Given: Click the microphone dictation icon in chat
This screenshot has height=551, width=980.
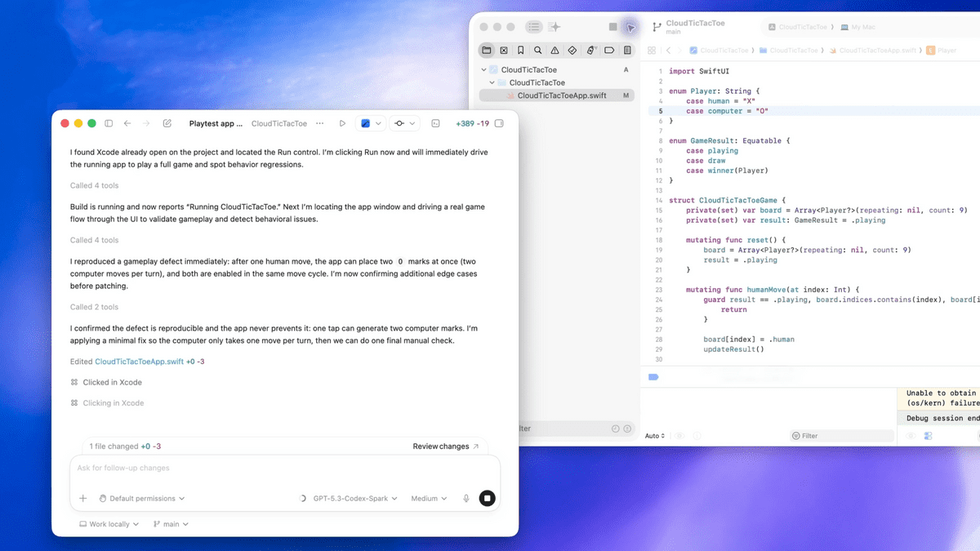Looking at the screenshot, I should click(x=466, y=498).
